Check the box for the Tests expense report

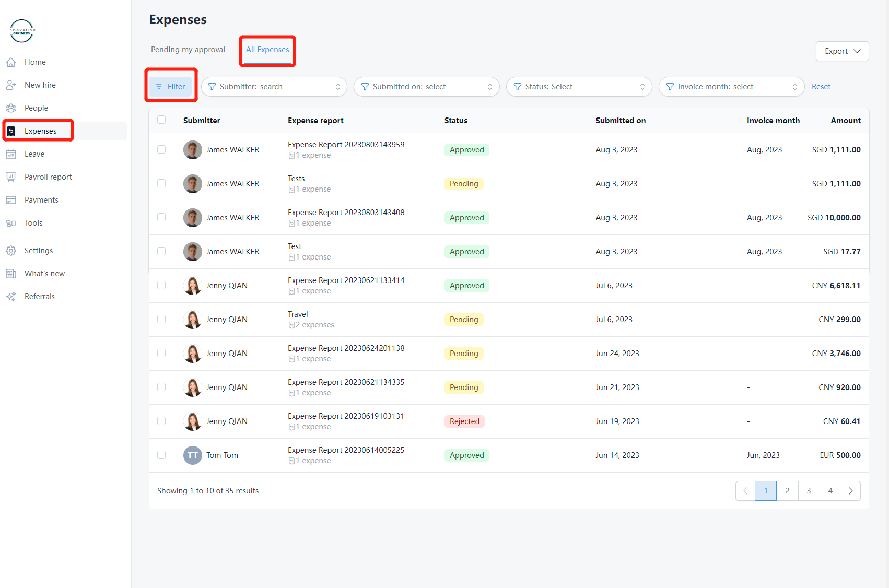[161, 184]
